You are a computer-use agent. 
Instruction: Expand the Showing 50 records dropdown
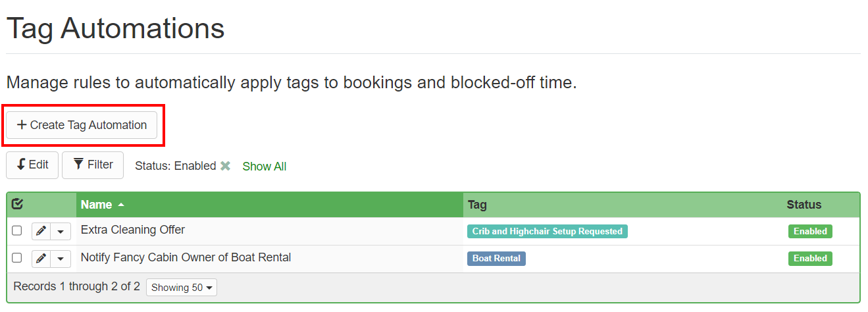(181, 288)
